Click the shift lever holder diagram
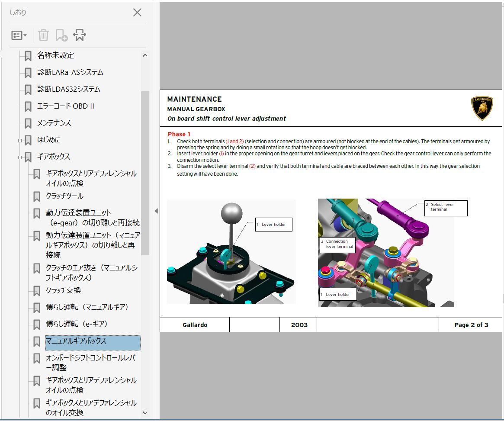Viewport: 504px width, 421px height. 231,252
